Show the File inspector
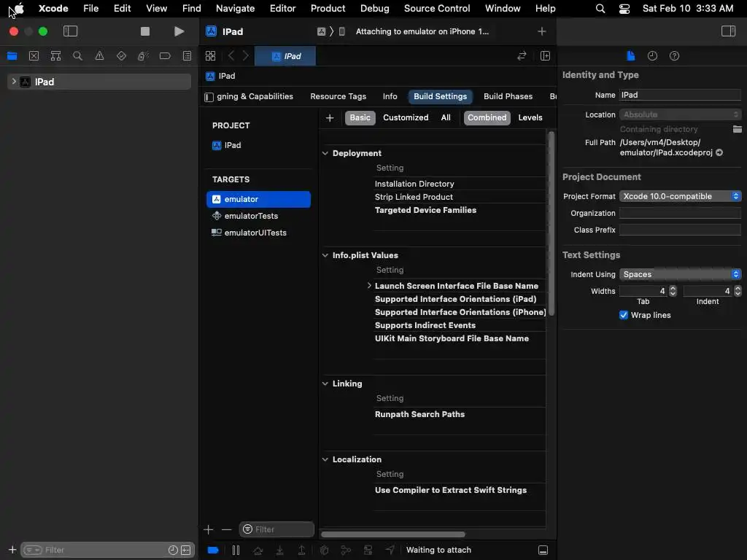 (631, 56)
